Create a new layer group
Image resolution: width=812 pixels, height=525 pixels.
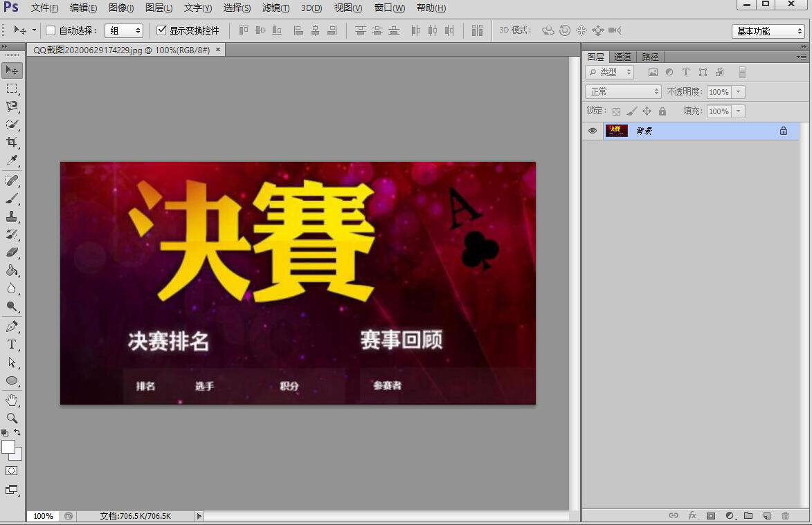748,515
